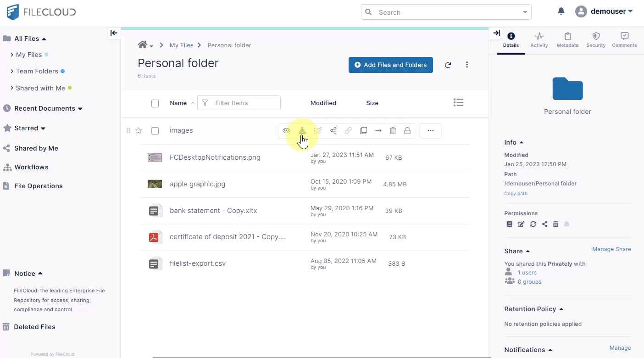644x358 pixels.
Task: Star the images folder
Action: (139, 131)
